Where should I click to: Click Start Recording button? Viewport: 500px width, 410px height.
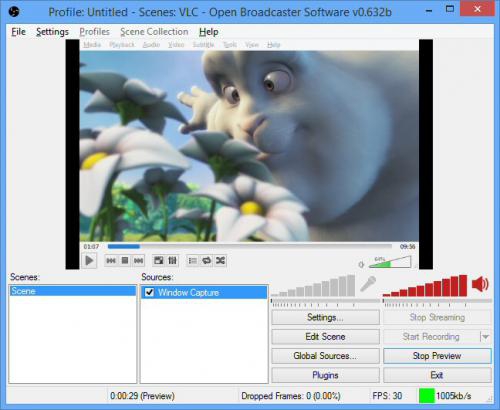(431, 337)
